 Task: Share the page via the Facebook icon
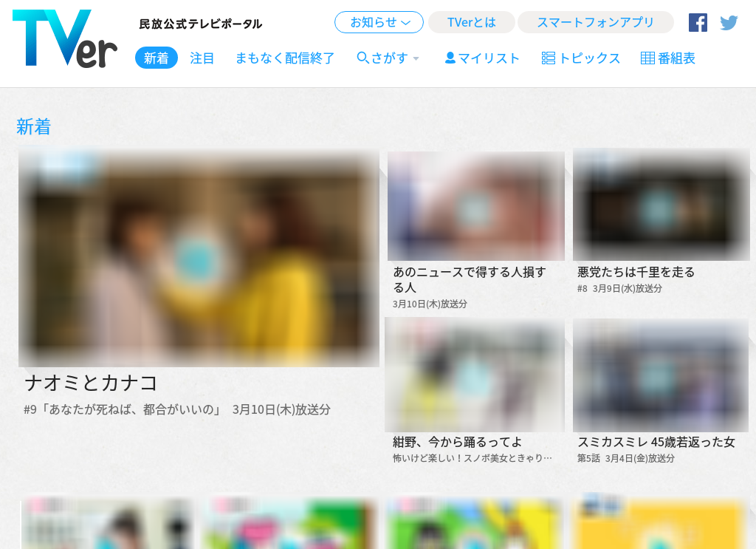pyautogui.click(x=698, y=21)
